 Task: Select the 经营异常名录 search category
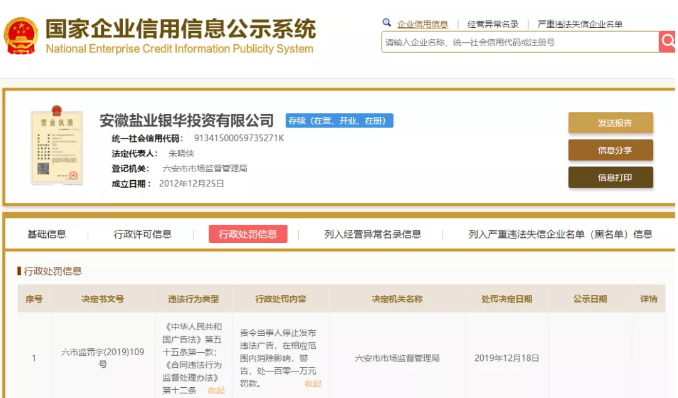[x=493, y=24]
